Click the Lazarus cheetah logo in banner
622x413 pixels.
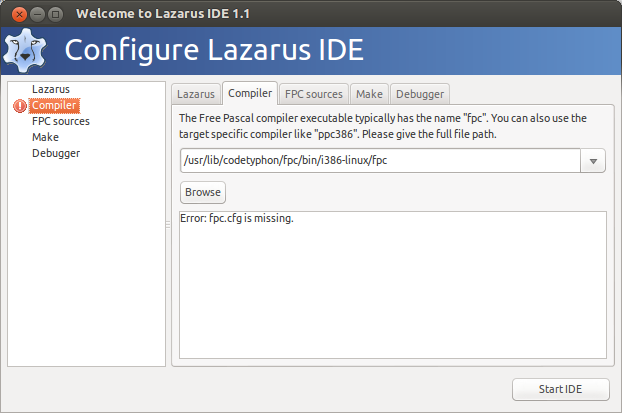(25, 50)
